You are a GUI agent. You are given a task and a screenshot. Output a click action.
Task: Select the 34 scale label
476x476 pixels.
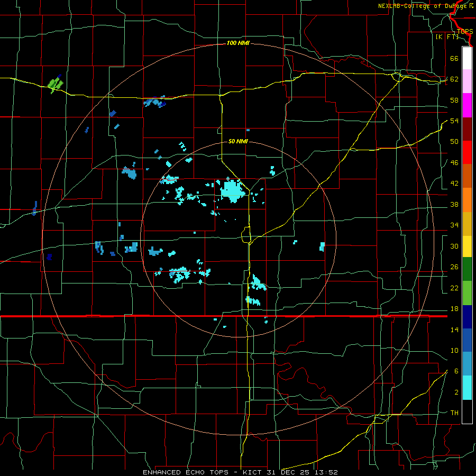pyautogui.click(x=454, y=225)
